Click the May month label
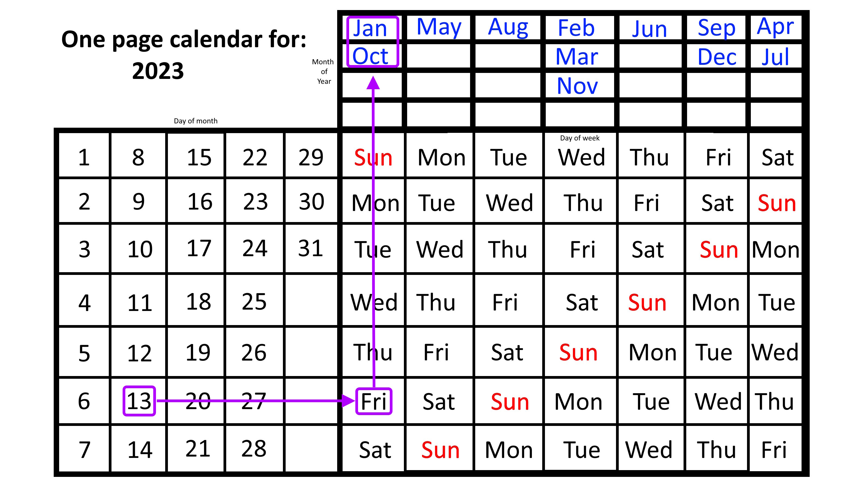This screenshot has height=488, width=868. [438, 27]
